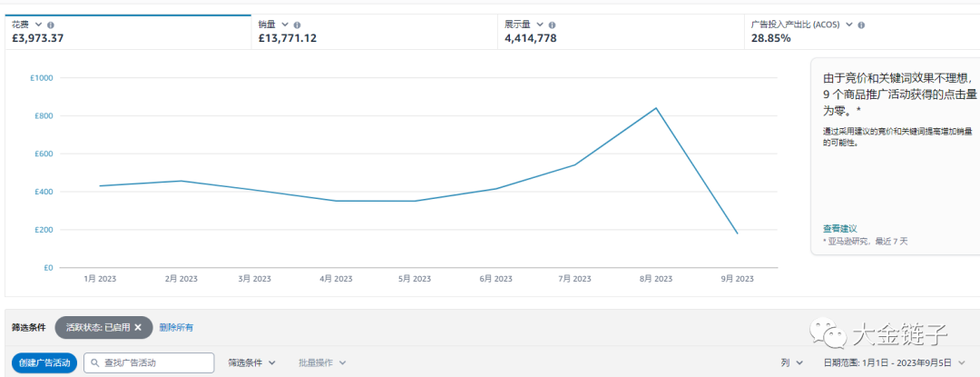Expand the 展示量 metric selector chevron
The width and height of the screenshot is (980, 377).
click(540, 25)
